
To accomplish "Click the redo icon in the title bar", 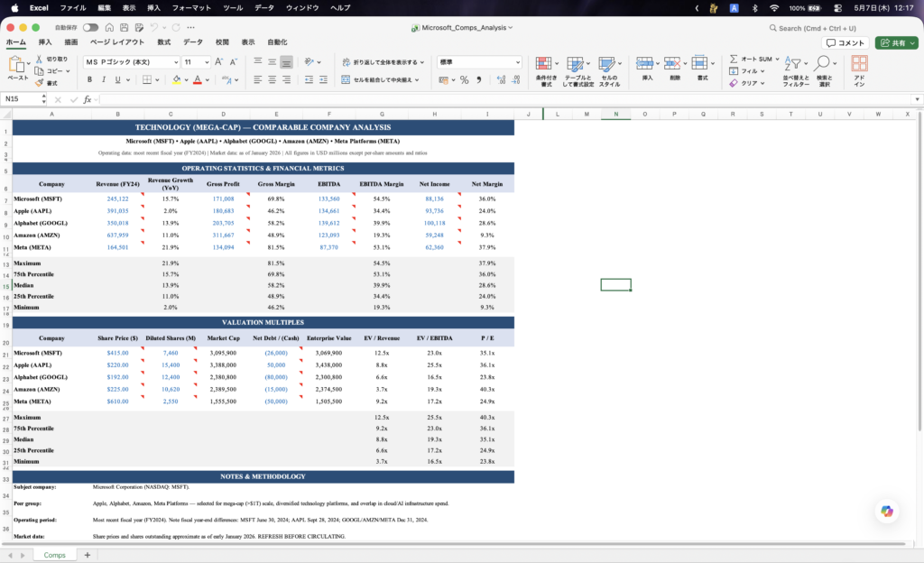I will point(176,28).
